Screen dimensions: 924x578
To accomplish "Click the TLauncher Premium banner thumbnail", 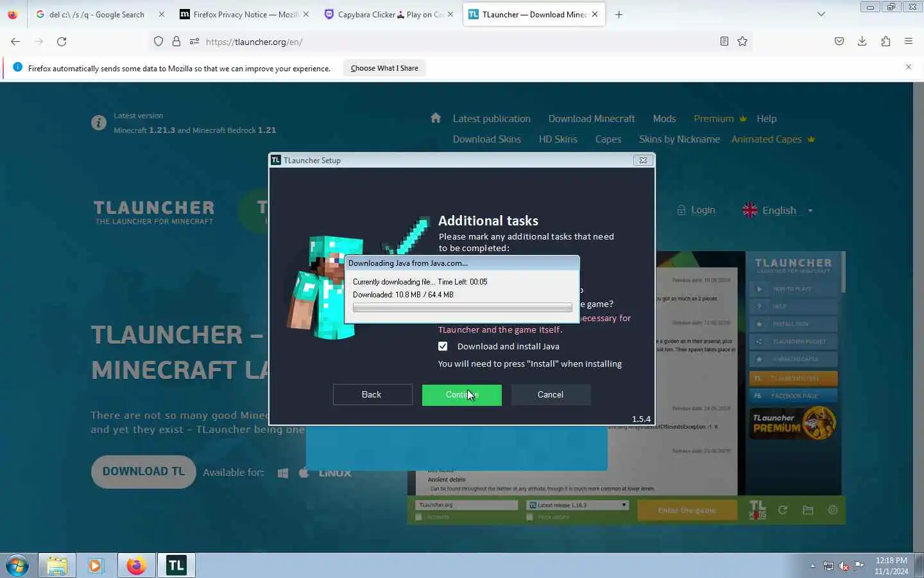I will 793,423.
